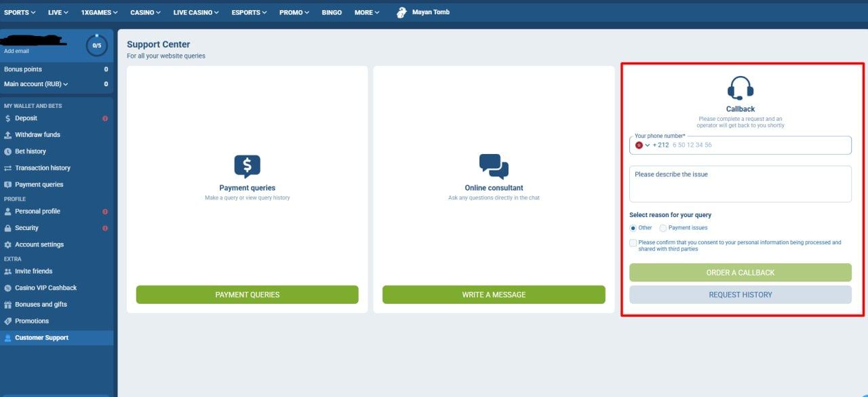Click the Casino VIP Cashback label

coord(46,288)
